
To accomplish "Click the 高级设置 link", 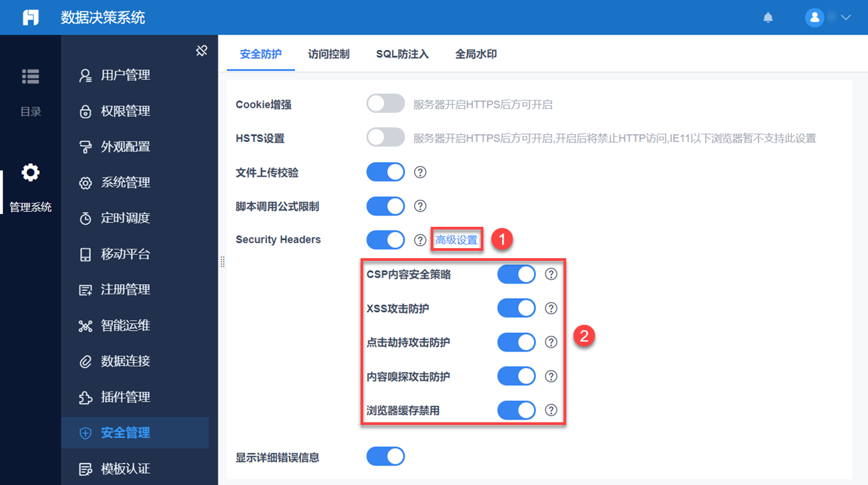I will (x=457, y=240).
